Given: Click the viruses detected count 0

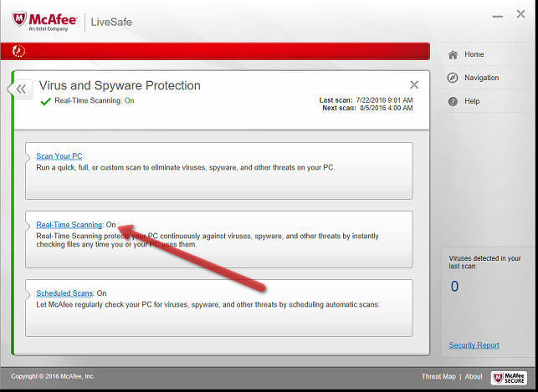Looking at the screenshot, I should pos(454,286).
